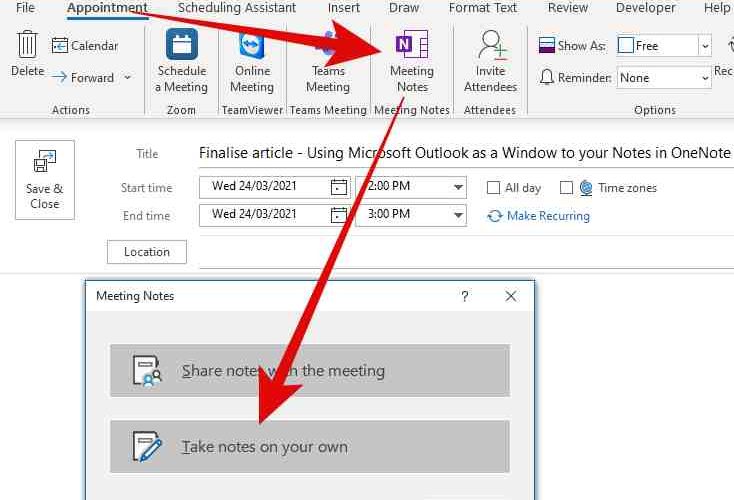Click the TeamViewer Online Meeting icon
Image resolution: width=734 pixels, height=500 pixels.
click(x=252, y=44)
